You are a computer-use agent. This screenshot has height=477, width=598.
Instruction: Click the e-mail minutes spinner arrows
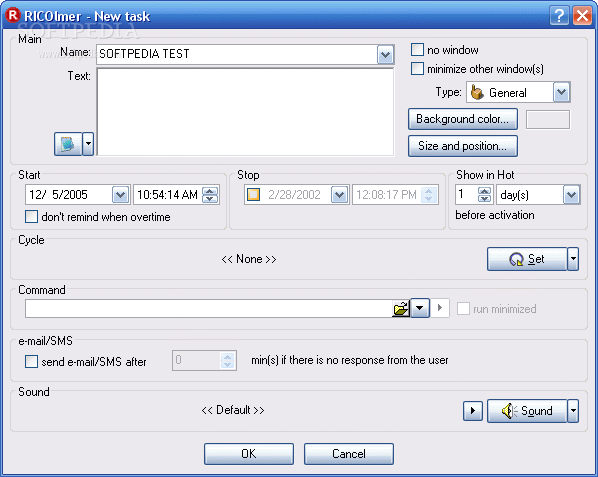click(228, 361)
